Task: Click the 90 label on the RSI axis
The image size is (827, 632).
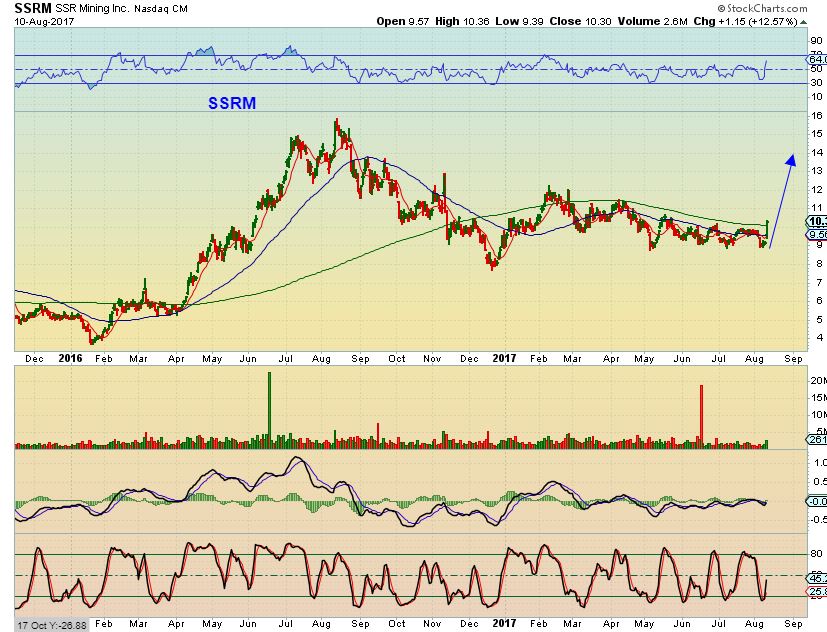Action: tap(816, 41)
